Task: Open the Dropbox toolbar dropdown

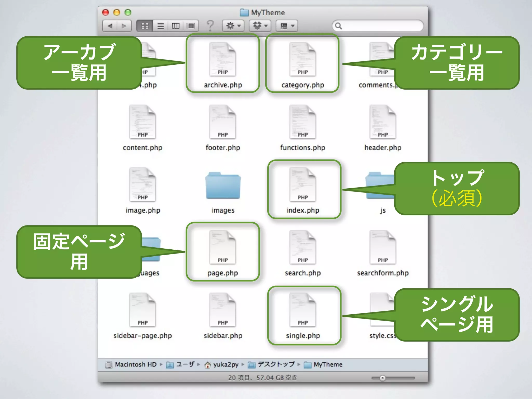Action: click(x=260, y=26)
